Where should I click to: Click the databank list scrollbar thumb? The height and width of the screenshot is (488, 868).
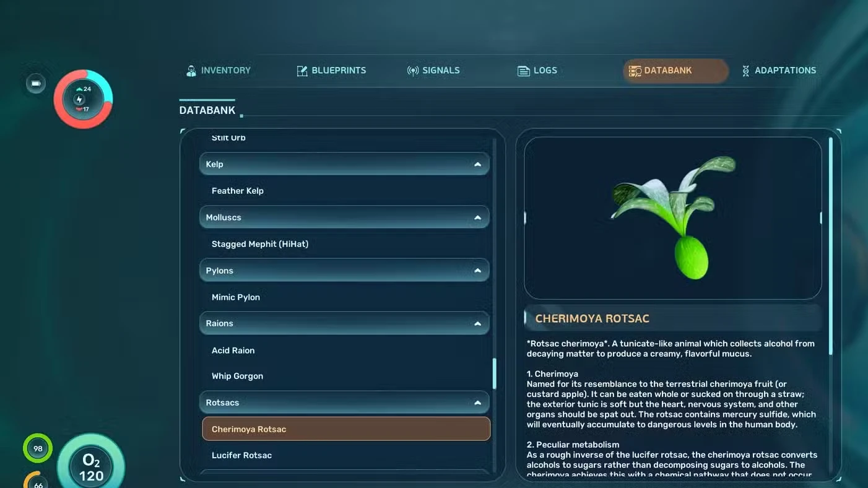pos(494,373)
